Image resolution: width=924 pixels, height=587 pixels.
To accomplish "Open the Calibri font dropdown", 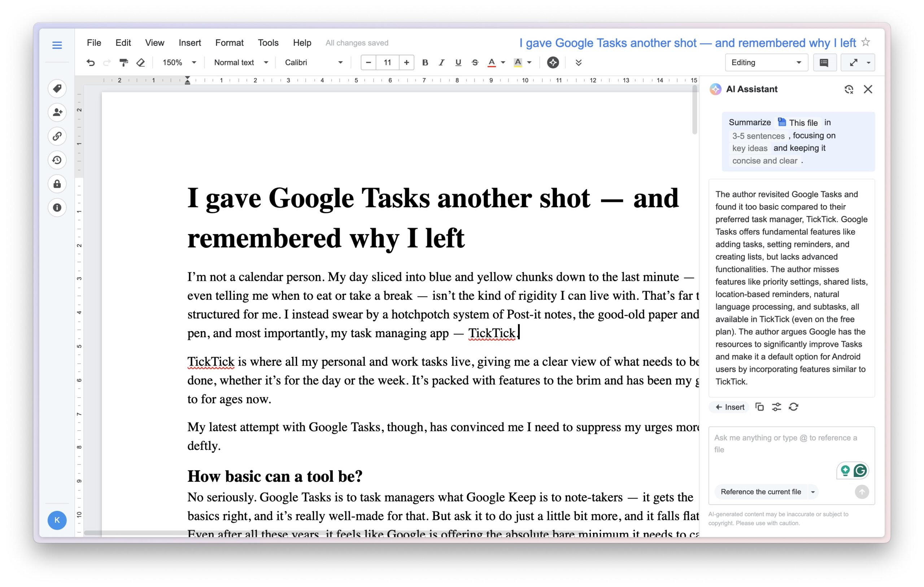I will [314, 62].
